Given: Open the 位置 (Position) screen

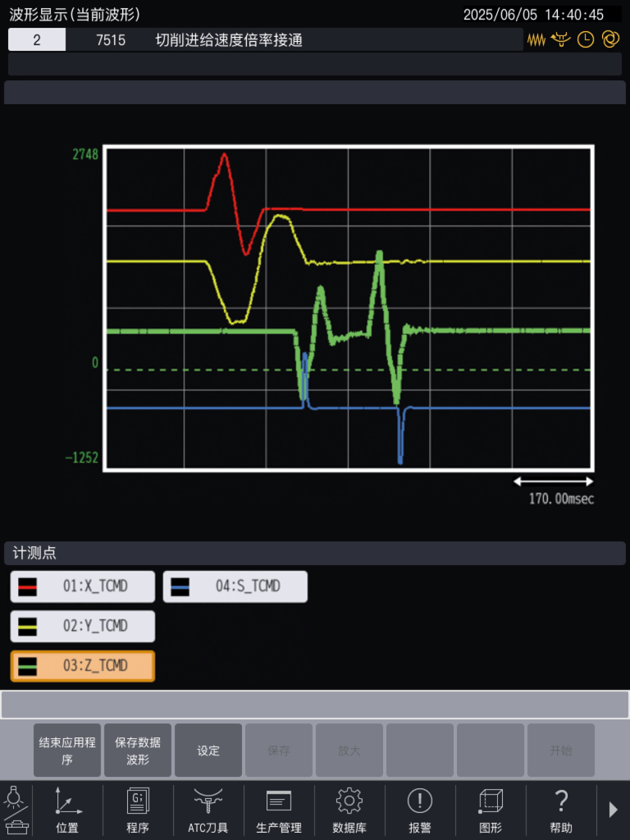Looking at the screenshot, I should (x=68, y=810).
